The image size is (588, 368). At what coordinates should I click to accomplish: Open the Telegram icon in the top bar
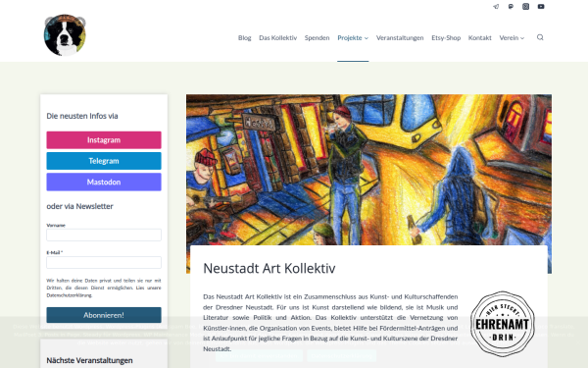point(496,7)
